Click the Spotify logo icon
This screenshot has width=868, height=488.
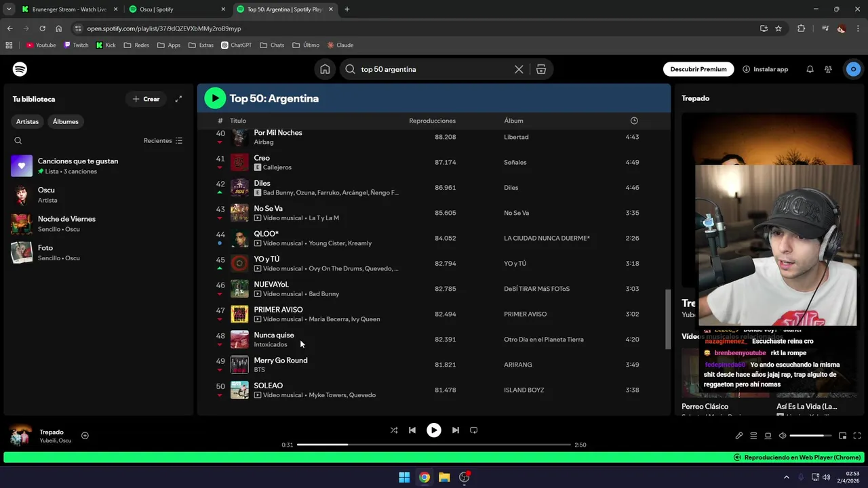pos(20,69)
